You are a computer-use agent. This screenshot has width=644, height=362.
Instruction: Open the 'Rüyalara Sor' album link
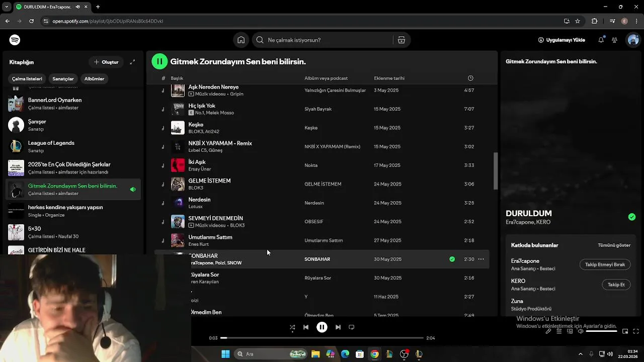click(x=317, y=278)
